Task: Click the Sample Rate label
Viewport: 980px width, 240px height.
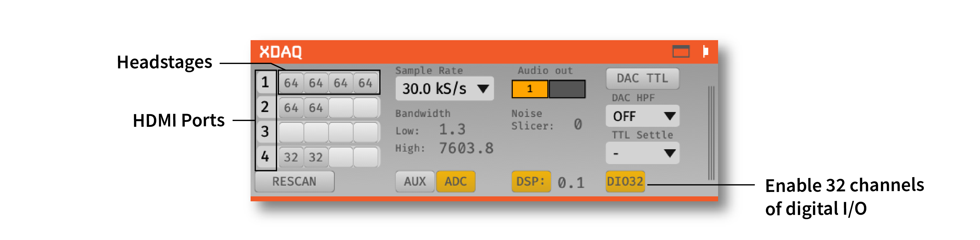Action: [429, 70]
